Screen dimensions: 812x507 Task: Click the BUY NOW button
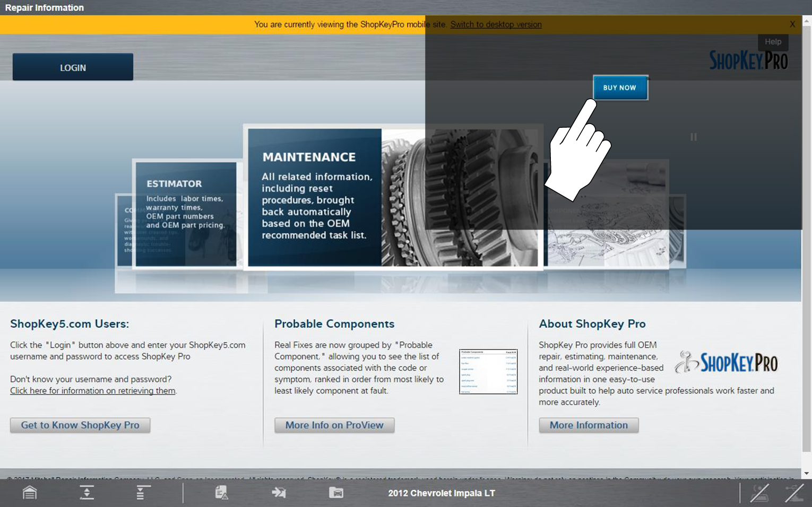(x=620, y=88)
